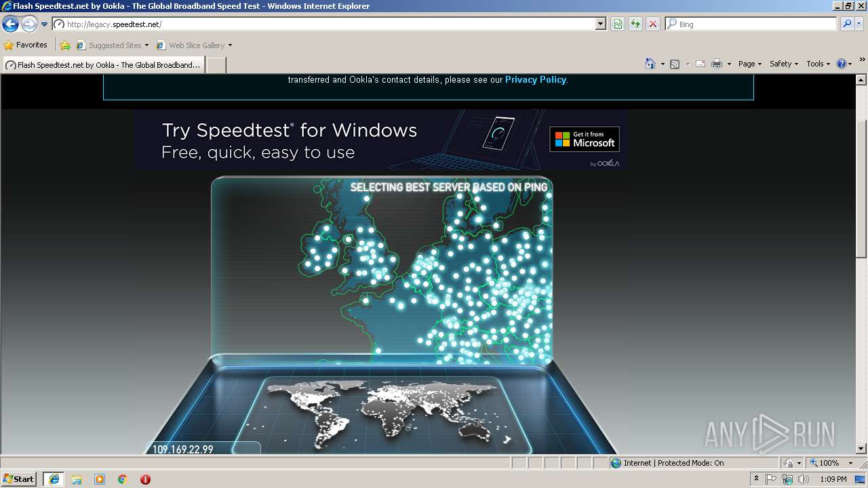868x488 pixels.
Task: Click Internet Explorer taskbar icon
Action: click(54, 479)
